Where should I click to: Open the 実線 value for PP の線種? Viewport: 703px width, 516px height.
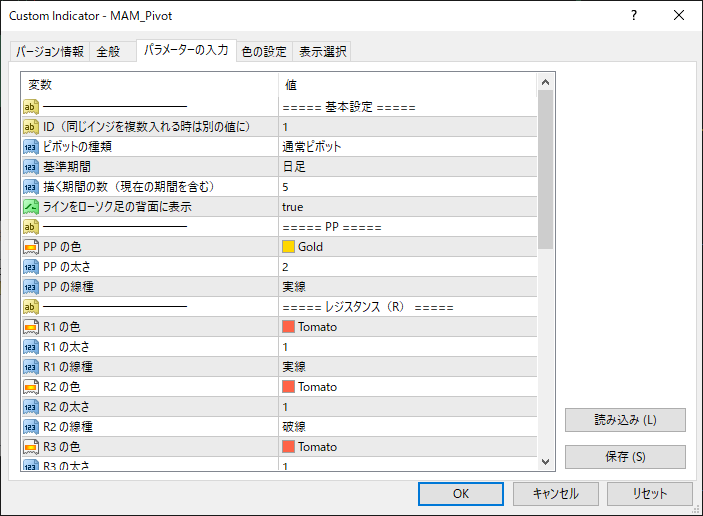408,286
